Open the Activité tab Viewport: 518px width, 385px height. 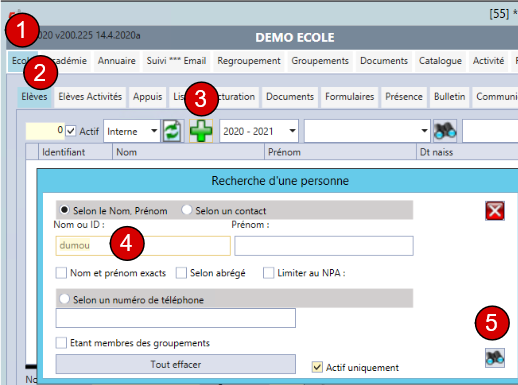tap(488, 61)
